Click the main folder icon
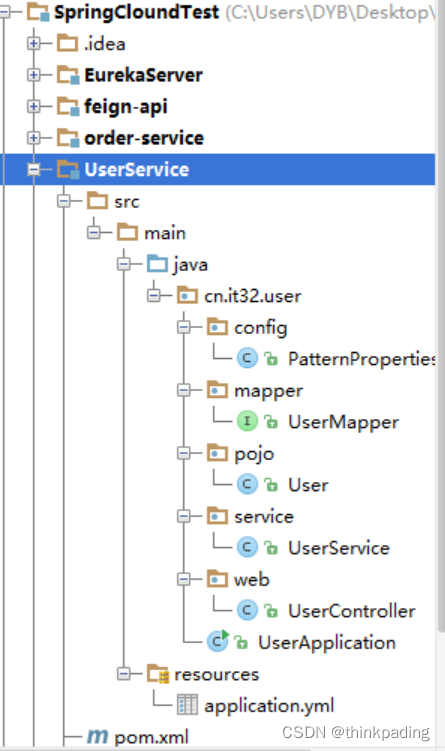Viewport: 445px width, 751px height. click(127, 232)
